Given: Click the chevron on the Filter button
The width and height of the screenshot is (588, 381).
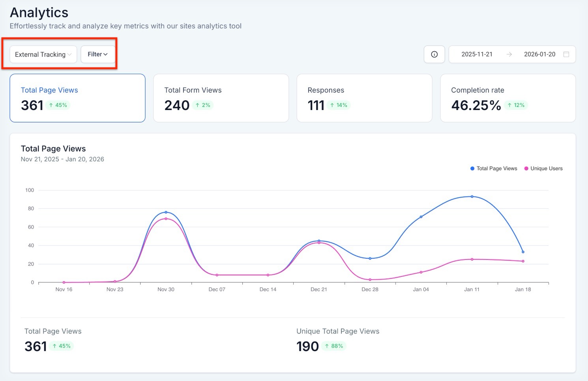Looking at the screenshot, I should point(106,54).
